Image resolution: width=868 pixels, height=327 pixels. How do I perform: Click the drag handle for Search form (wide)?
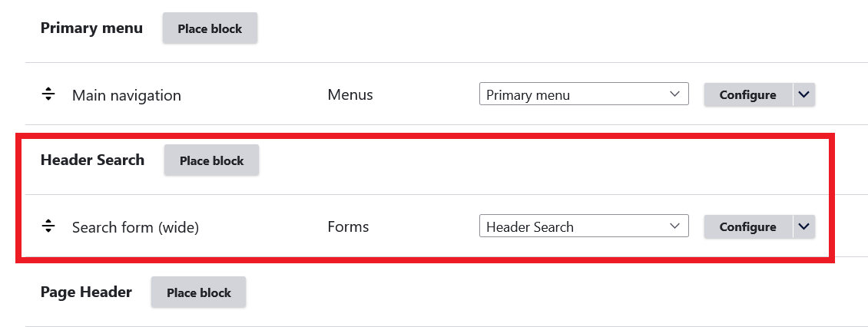(48, 226)
